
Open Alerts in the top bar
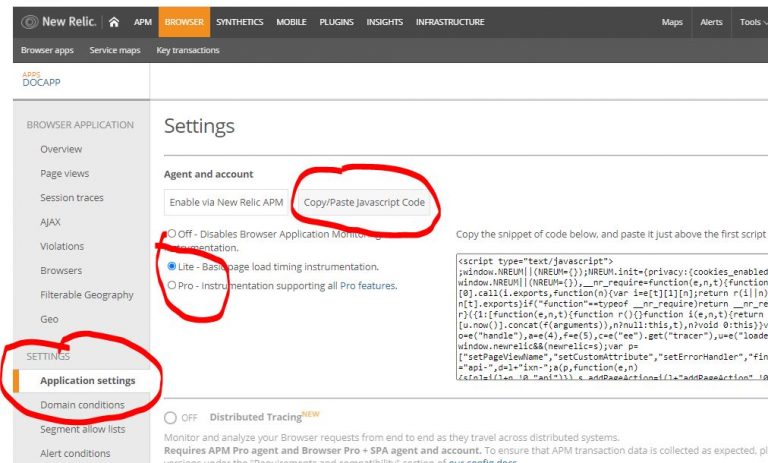pos(711,22)
